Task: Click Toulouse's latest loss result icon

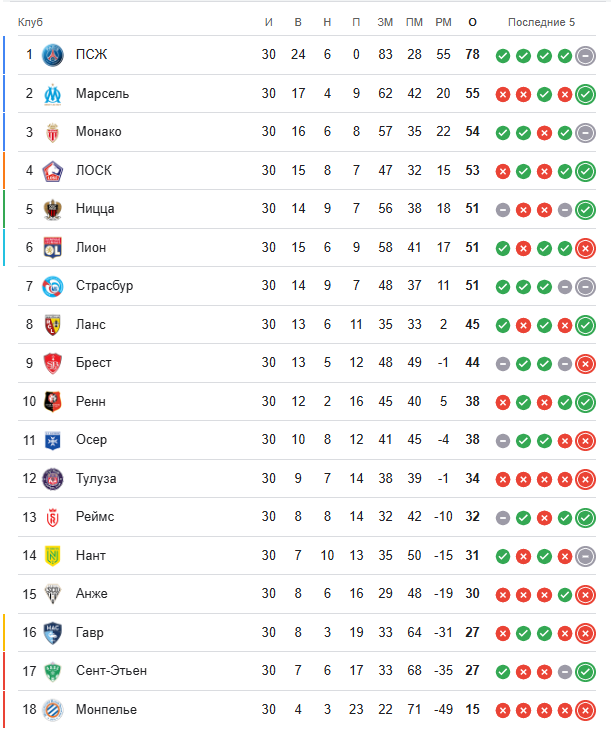Action: click(585, 479)
